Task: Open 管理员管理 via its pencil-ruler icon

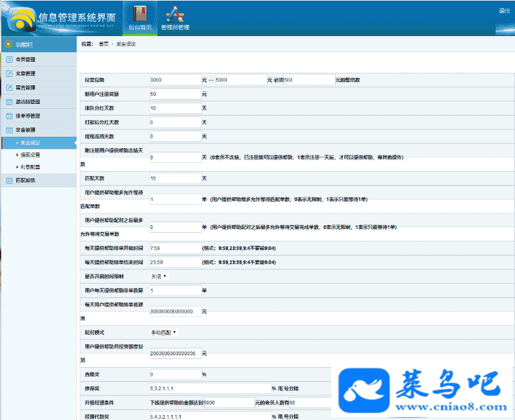Action: (175, 14)
